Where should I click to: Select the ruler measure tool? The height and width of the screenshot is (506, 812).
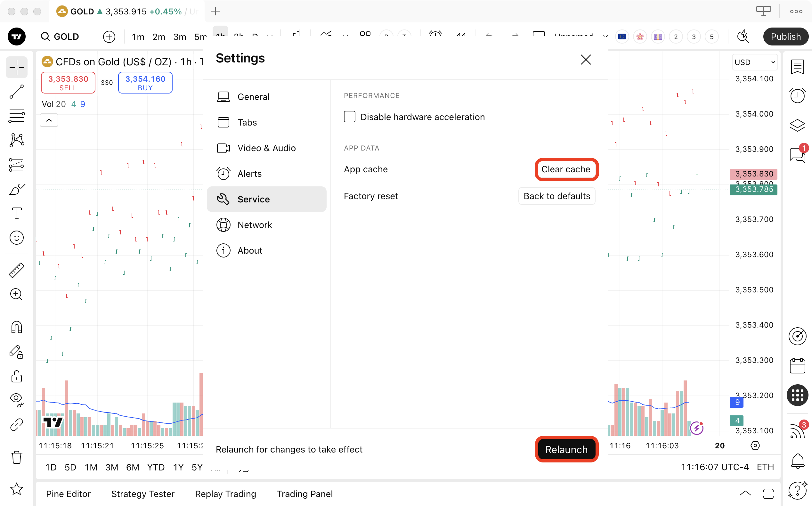tap(16, 270)
